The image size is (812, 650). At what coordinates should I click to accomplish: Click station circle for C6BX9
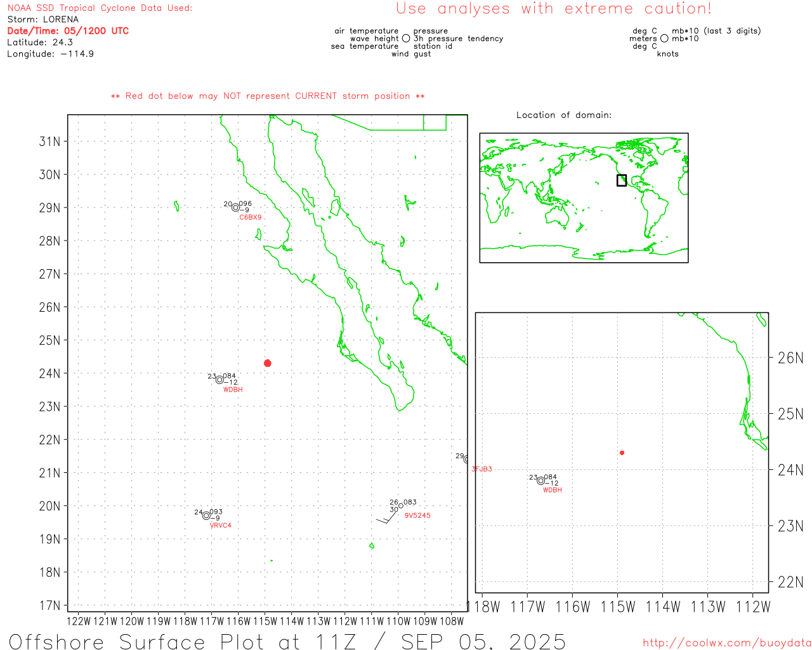pyautogui.click(x=235, y=208)
